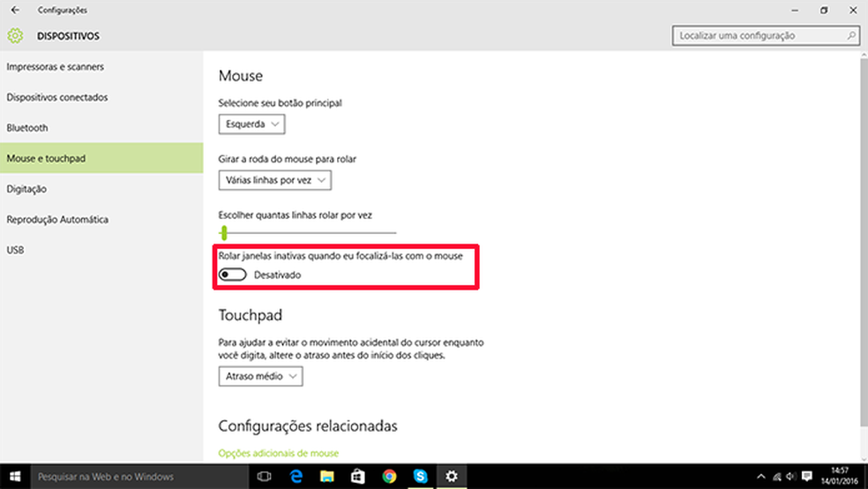Click the Selecione seu botão principal label
868x489 pixels.
[281, 102]
